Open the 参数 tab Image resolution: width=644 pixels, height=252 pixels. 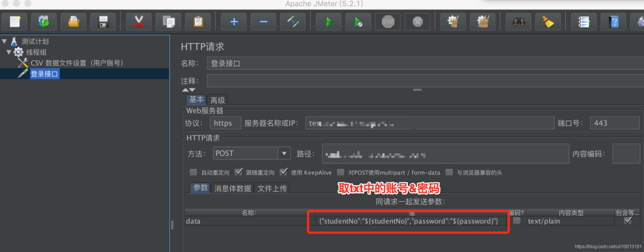point(201,188)
